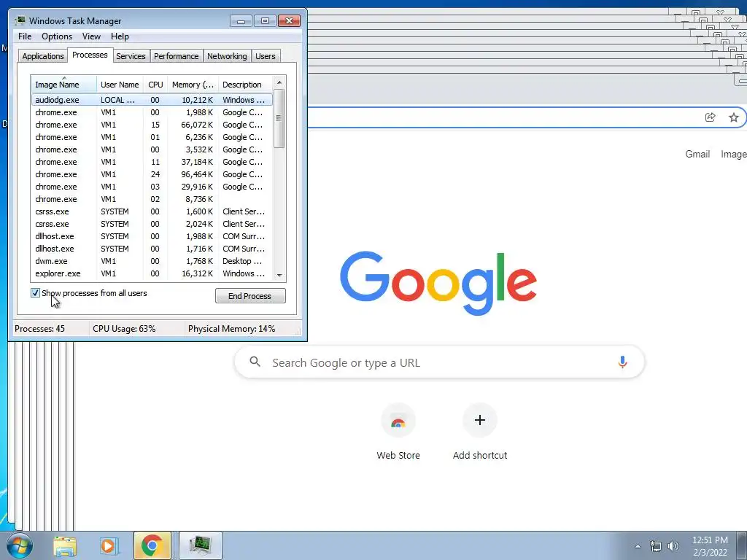The width and height of the screenshot is (747, 560).
Task: Select chrome.exe using 37,184 K memory
Action: [152, 162]
